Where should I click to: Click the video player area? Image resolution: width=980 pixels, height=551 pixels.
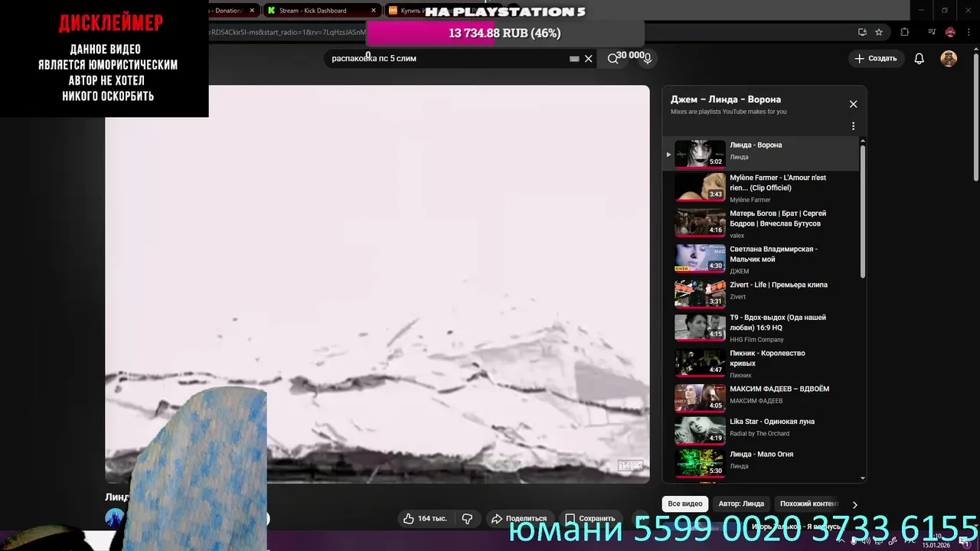377,284
